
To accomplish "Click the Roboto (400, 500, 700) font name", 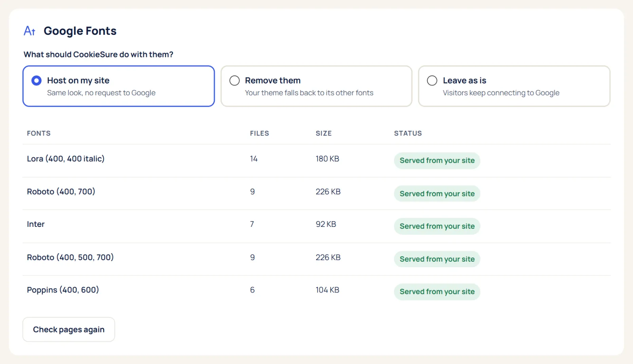I will (x=70, y=257).
